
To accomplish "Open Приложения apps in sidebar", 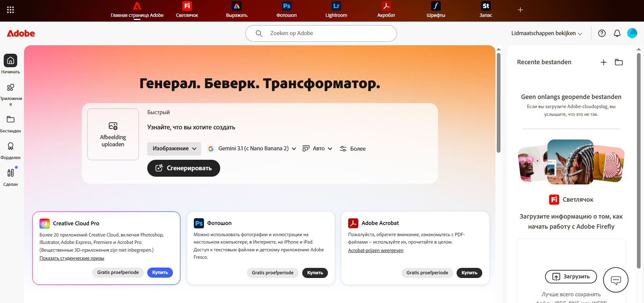I will pyautogui.click(x=10, y=95).
